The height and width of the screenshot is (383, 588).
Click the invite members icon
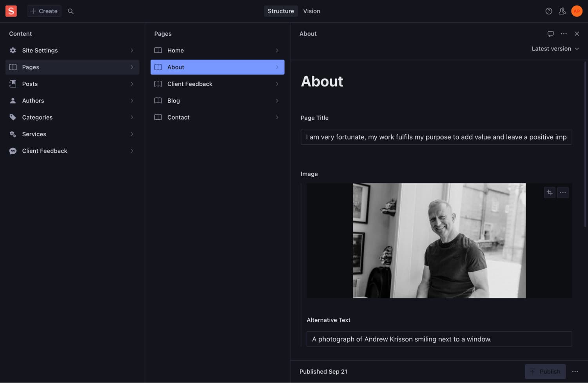click(x=562, y=11)
